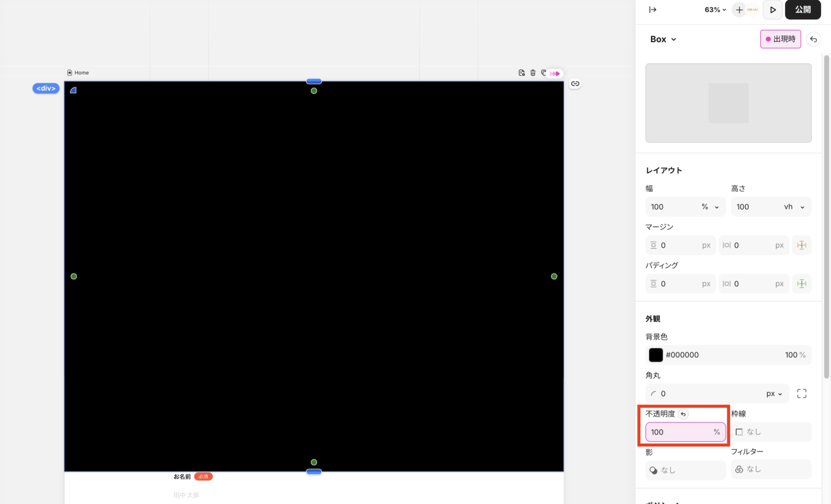Collapse the right panel with arrow icon
Viewport: 831px width, 504px height.
pyautogui.click(x=653, y=10)
